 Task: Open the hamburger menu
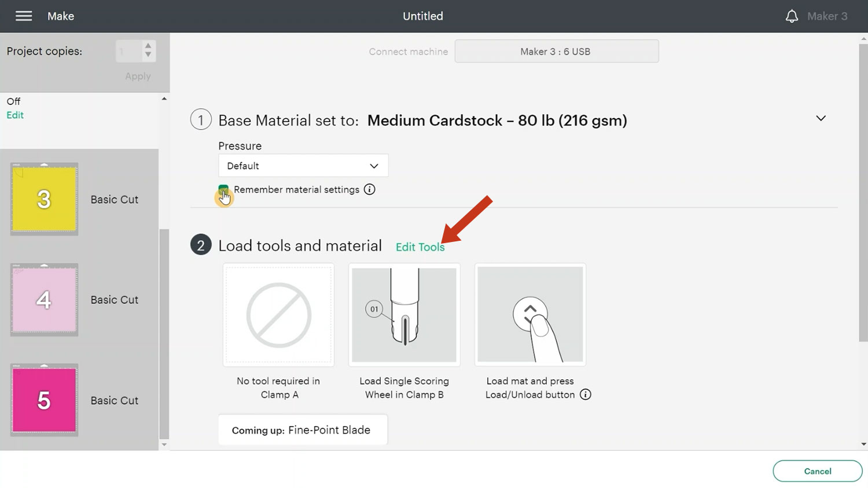[x=24, y=16]
